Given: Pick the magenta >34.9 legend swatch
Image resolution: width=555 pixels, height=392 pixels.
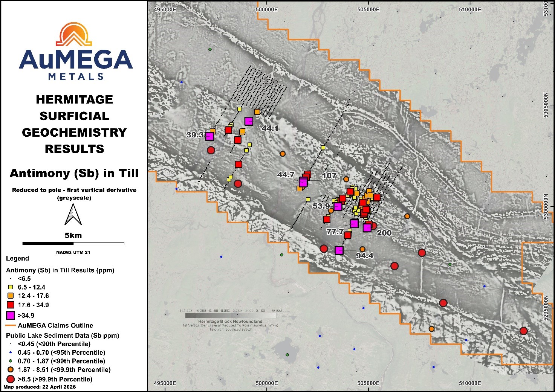Looking at the screenshot, I should coord(11,316).
